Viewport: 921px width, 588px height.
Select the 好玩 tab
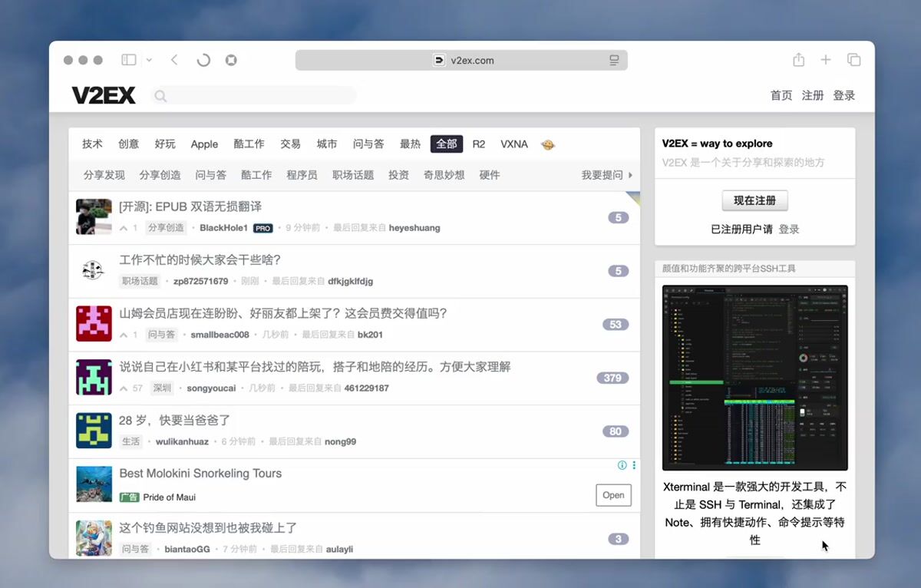pos(165,144)
